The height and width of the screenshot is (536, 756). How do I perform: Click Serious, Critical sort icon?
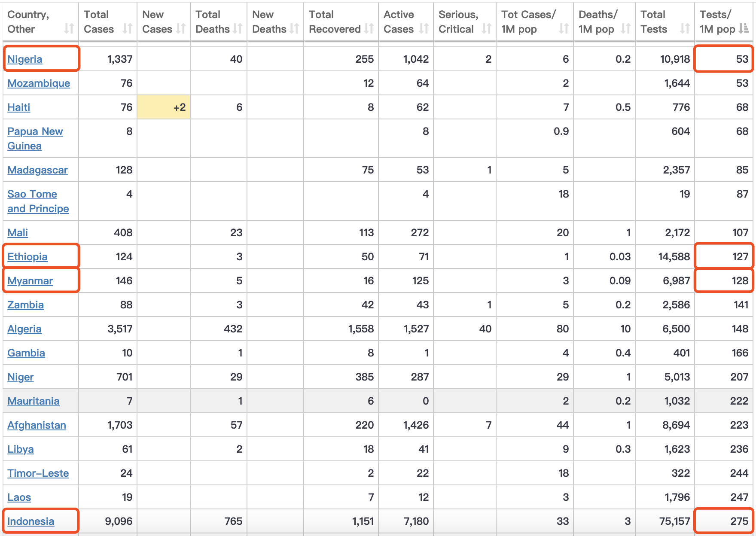click(x=486, y=29)
